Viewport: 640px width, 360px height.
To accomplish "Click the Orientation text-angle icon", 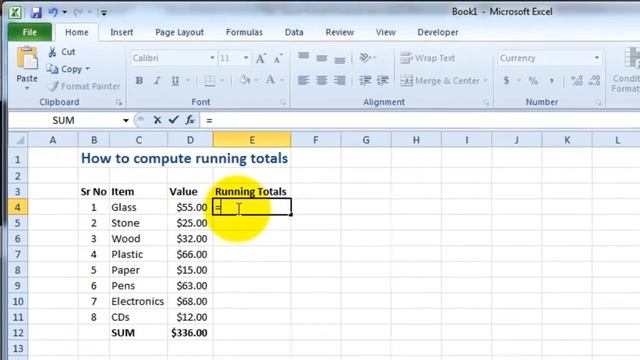I will click(365, 58).
